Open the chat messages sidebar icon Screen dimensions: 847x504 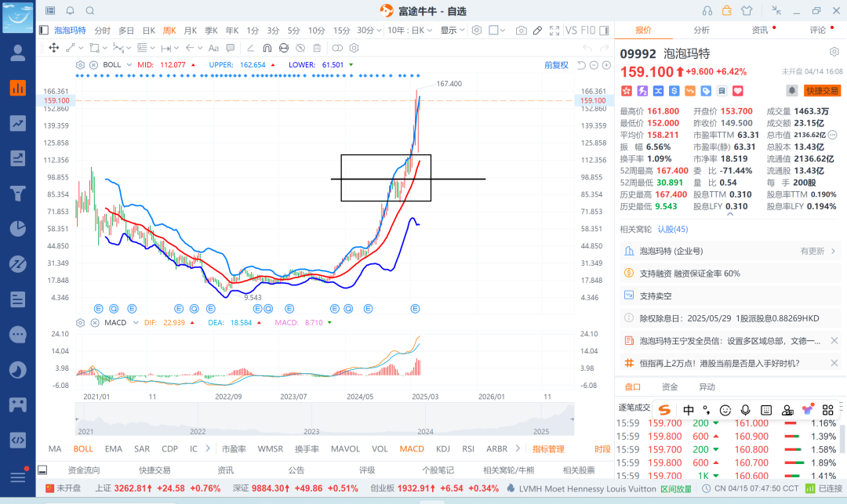18,335
